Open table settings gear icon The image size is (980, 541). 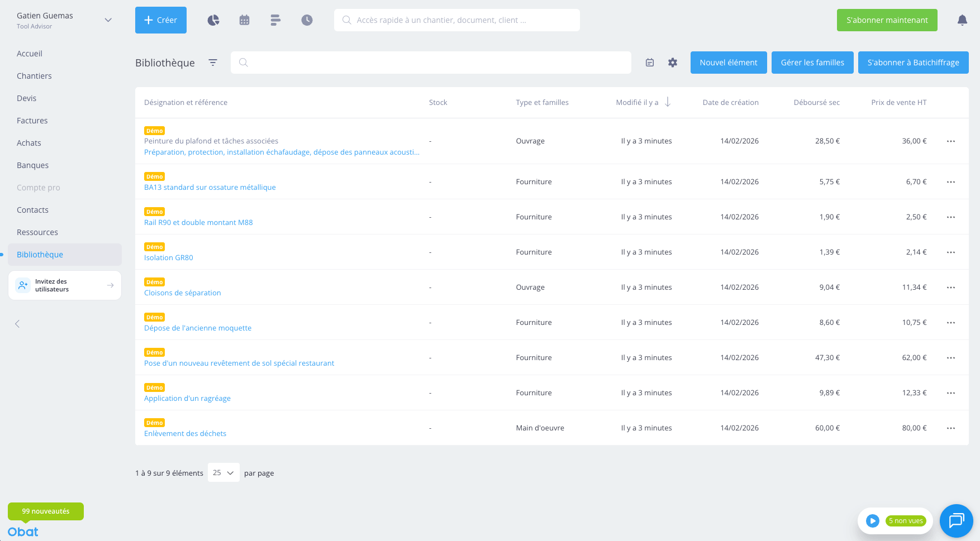point(673,63)
